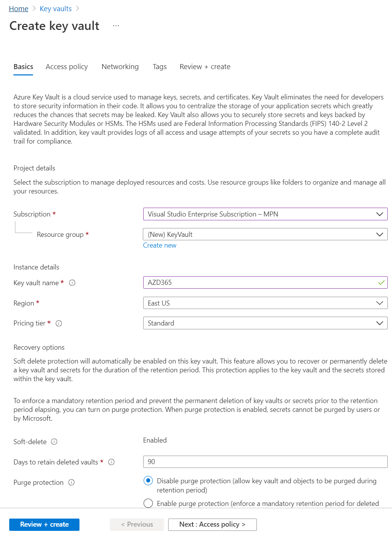Click the Soft-delete info icon
This screenshot has height=537, width=392.
(x=54, y=442)
